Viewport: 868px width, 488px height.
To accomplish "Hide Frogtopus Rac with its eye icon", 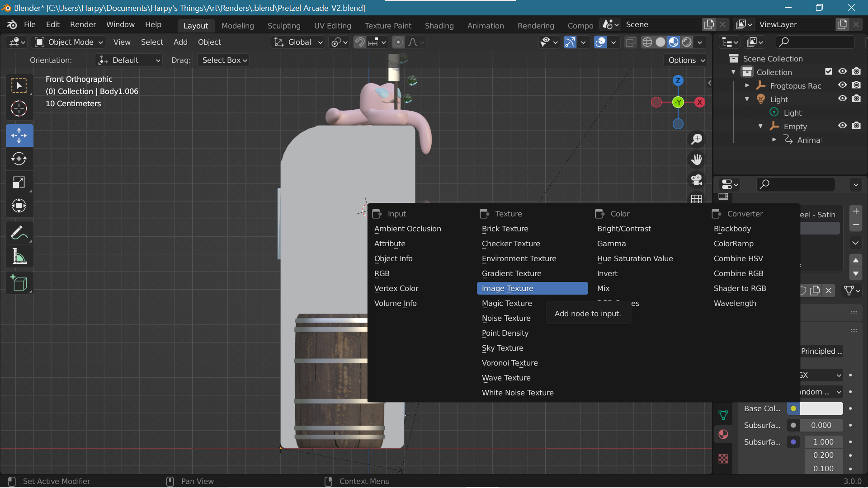I will click(x=842, y=85).
